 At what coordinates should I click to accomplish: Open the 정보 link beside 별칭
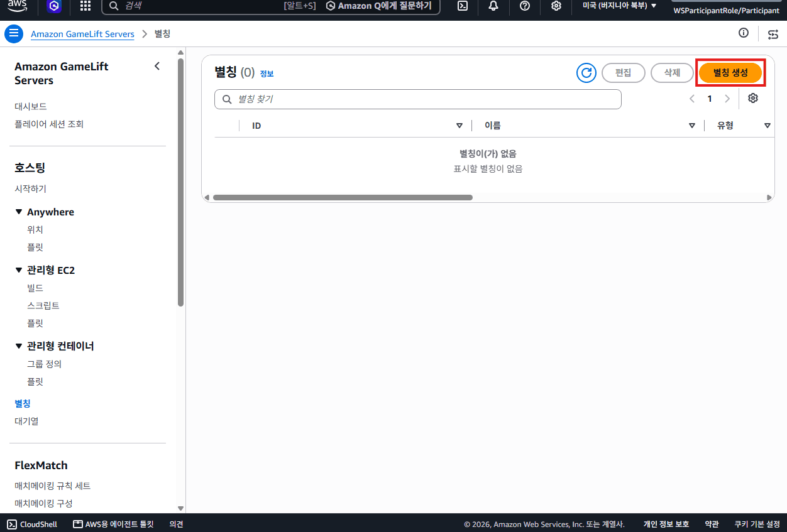tap(267, 73)
